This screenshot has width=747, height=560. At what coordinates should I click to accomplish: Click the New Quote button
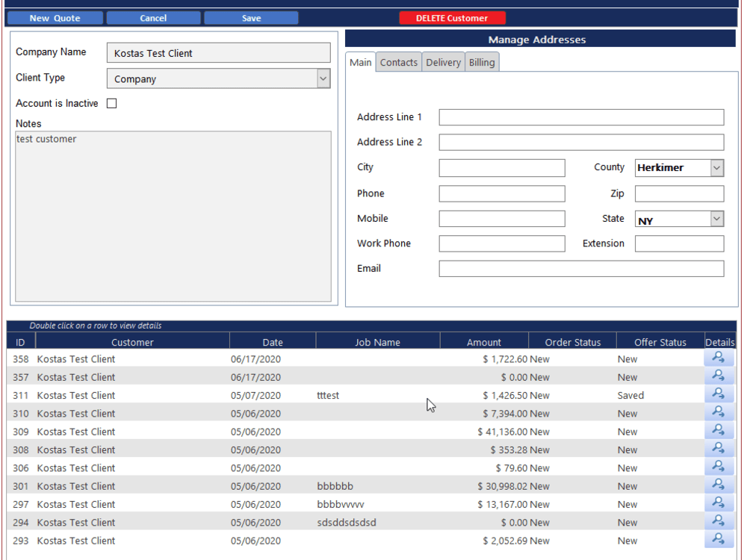pyautogui.click(x=55, y=17)
